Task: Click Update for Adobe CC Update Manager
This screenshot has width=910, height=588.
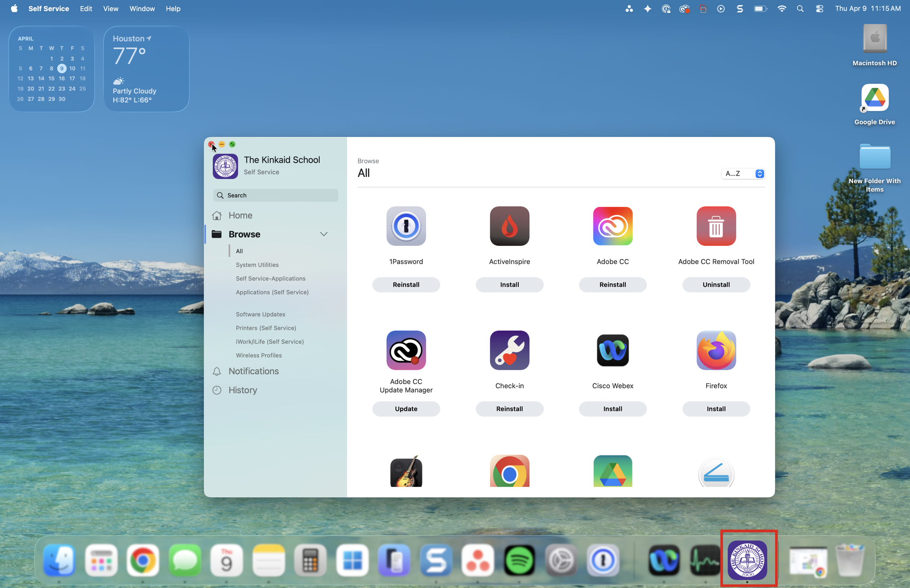Action: point(406,408)
